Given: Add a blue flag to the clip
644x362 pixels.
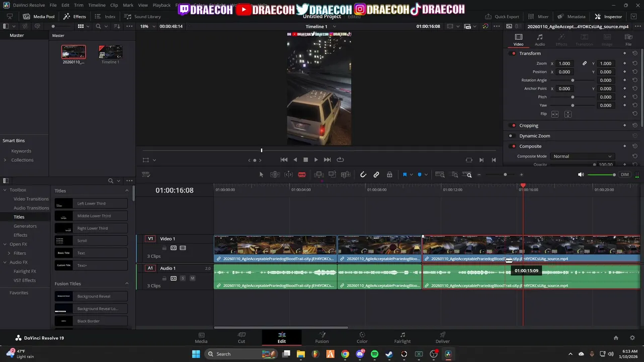Looking at the screenshot, I should pyautogui.click(x=405, y=174).
